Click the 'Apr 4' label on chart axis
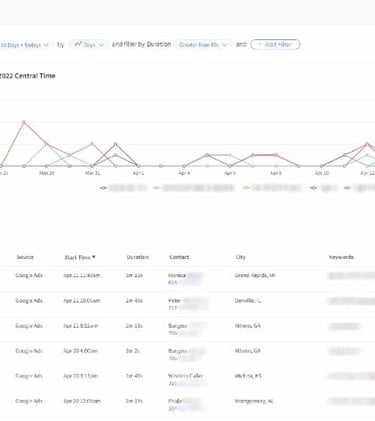This screenshot has width=375, height=421. click(184, 173)
